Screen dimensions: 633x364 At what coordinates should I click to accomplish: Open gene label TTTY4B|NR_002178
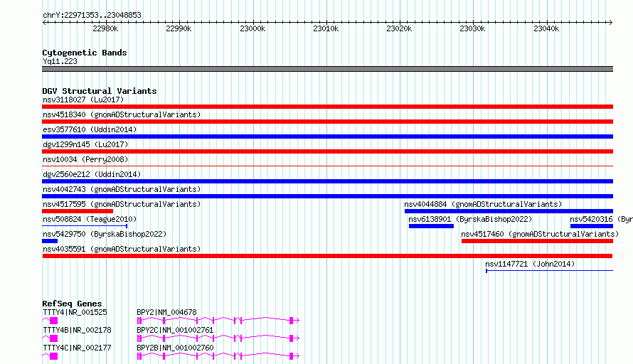click(77, 330)
